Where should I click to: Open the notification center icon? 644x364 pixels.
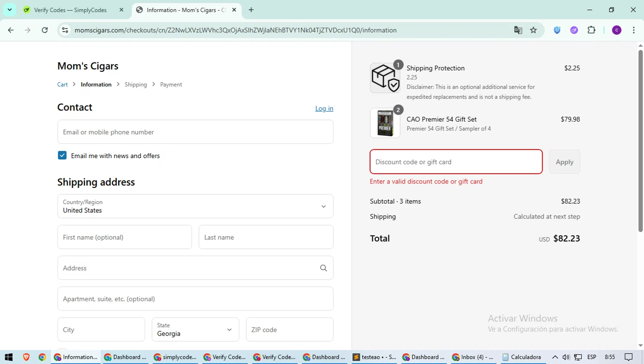629,357
